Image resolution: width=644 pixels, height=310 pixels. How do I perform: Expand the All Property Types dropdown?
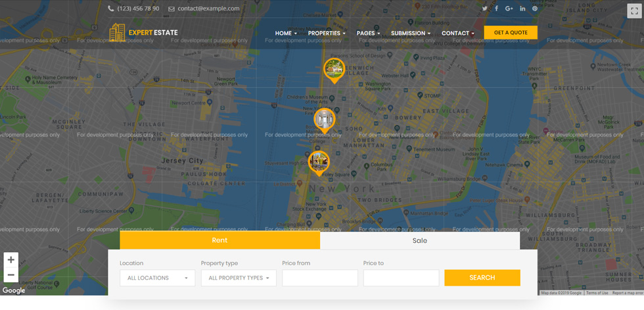239,278
